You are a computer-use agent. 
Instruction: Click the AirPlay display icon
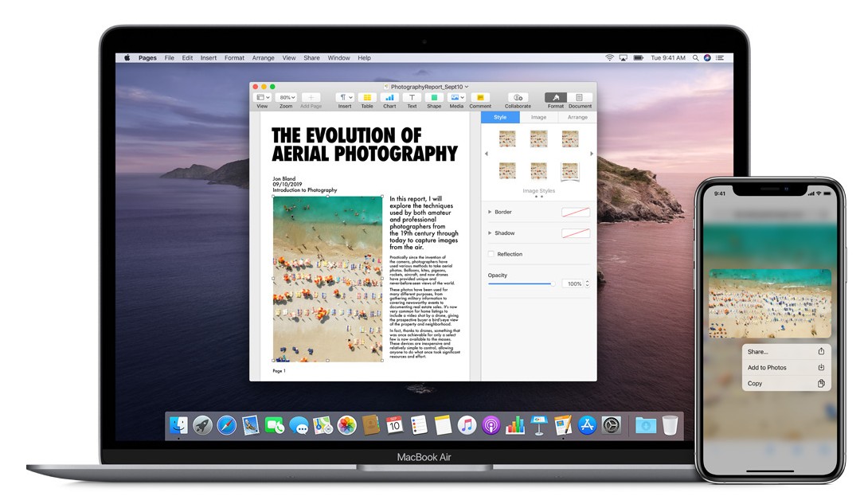click(624, 57)
